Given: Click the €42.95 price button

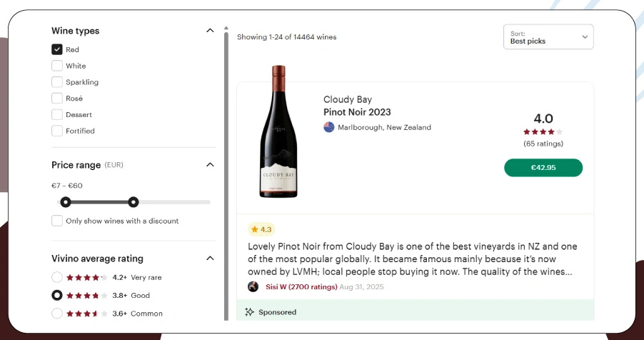Looking at the screenshot, I should (543, 168).
